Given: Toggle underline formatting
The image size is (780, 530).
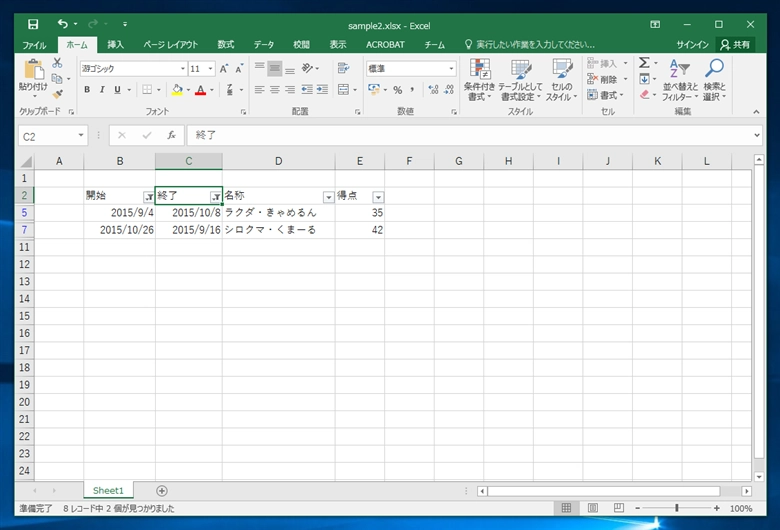Looking at the screenshot, I should pyautogui.click(x=117, y=90).
